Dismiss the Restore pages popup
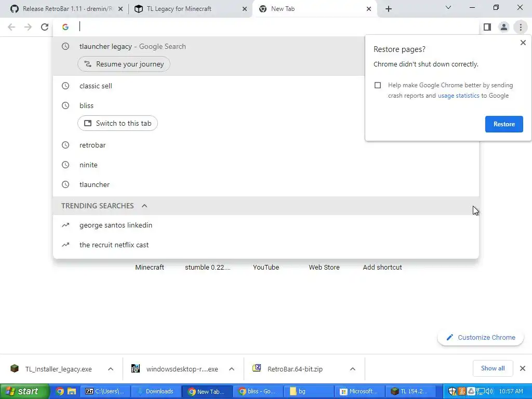Screen dimensions: 532x399 click(x=523, y=43)
